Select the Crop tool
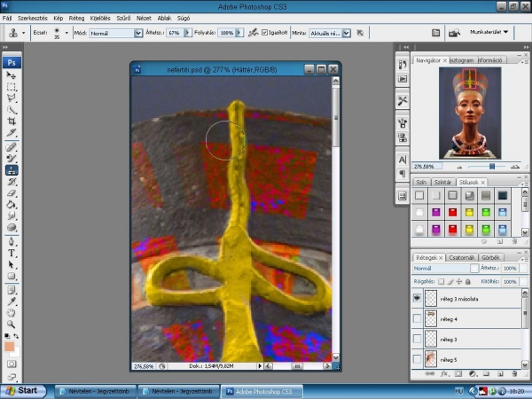 [12, 121]
